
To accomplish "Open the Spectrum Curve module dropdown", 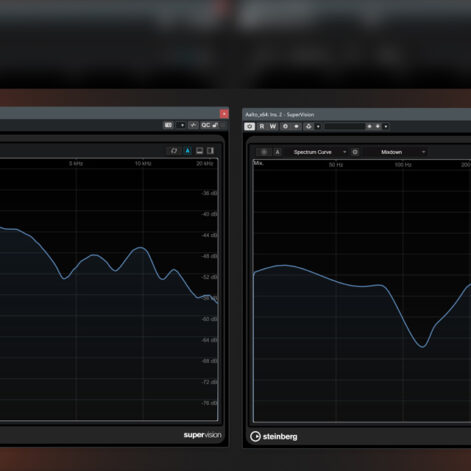I will tap(319, 152).
